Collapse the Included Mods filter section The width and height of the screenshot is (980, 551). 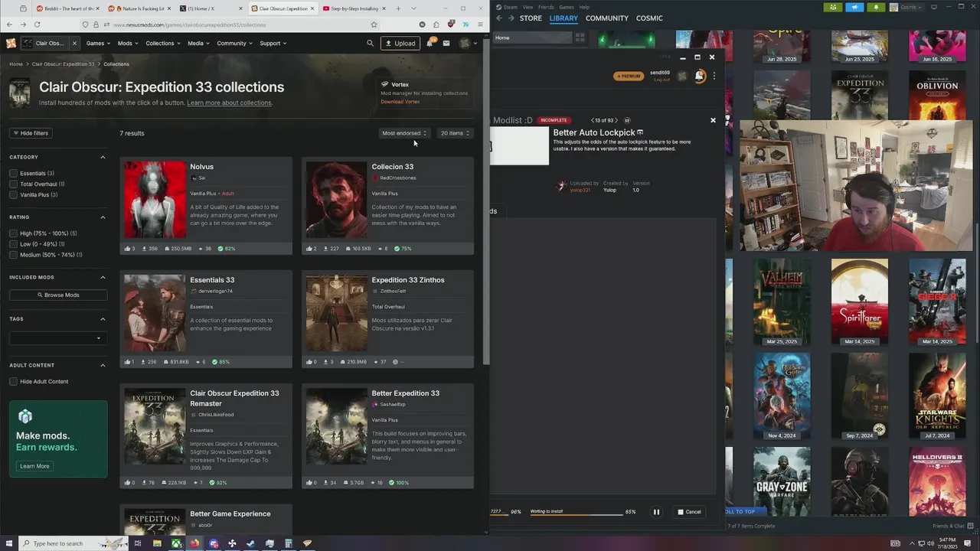click(103, 277)
